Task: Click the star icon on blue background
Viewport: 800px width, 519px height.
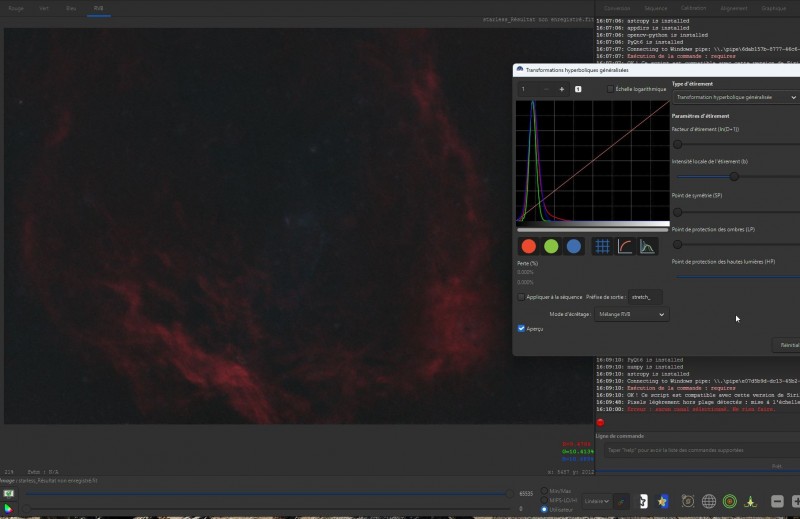Action: click(662, 502)
